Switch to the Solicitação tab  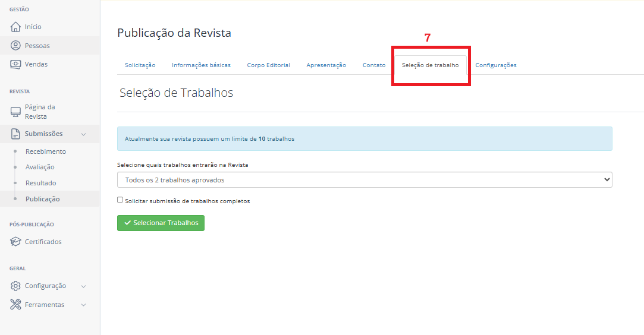[140, 65]
